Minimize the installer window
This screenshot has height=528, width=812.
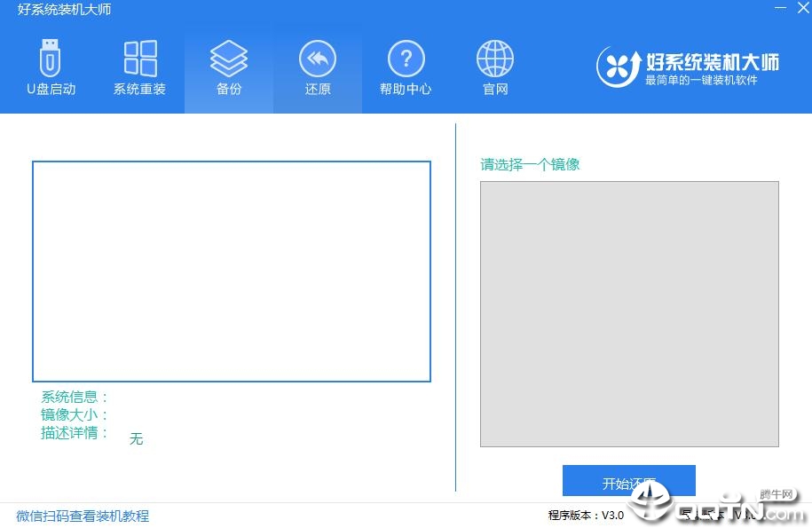[x=780, y=8]
